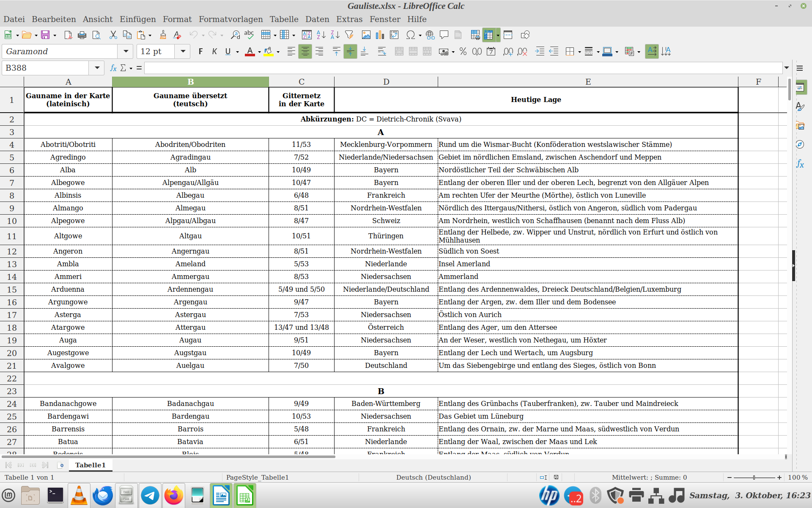Toggle Bold formatting button
Viewport: 812px width, 508px height.
coord(200,52)
